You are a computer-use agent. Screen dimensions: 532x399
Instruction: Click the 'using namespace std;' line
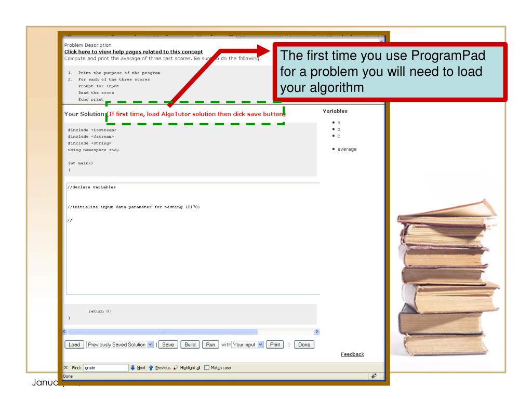(94, 150)
